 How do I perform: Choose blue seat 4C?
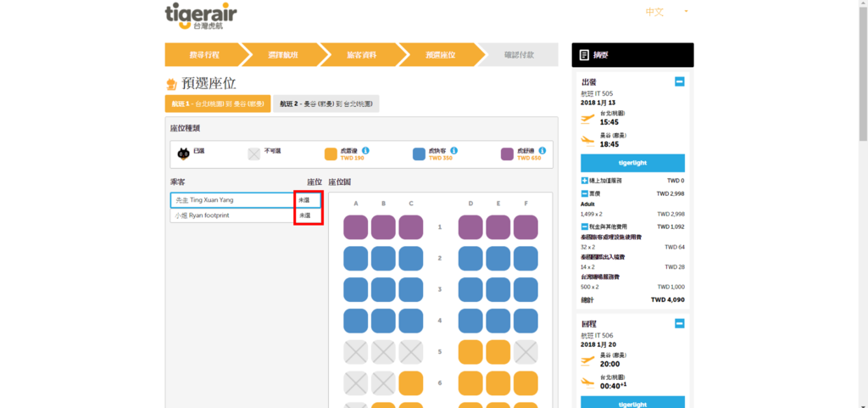(x=411, y=321)
